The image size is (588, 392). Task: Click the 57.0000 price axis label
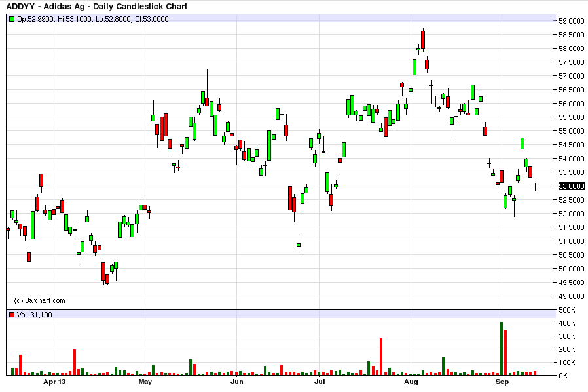click(x=572, y=76)
